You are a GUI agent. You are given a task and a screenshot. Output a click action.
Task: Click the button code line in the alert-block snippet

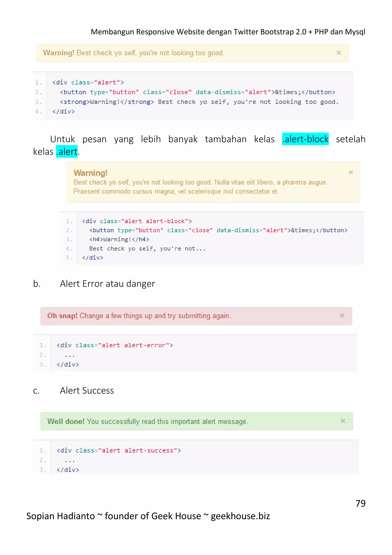point(218,230)
